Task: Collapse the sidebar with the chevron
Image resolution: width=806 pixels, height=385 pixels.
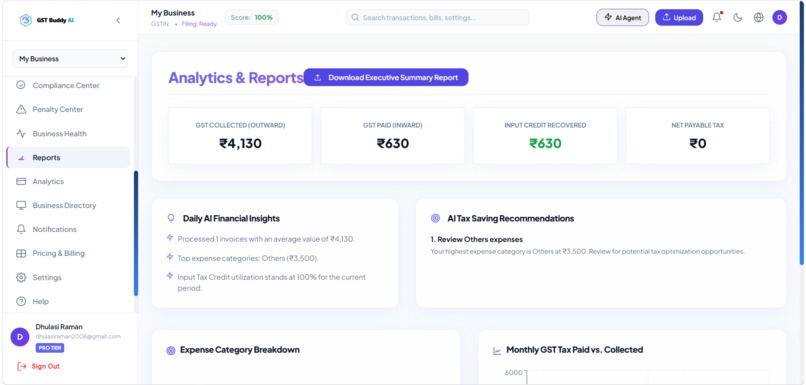Action: tap(118, 21)
